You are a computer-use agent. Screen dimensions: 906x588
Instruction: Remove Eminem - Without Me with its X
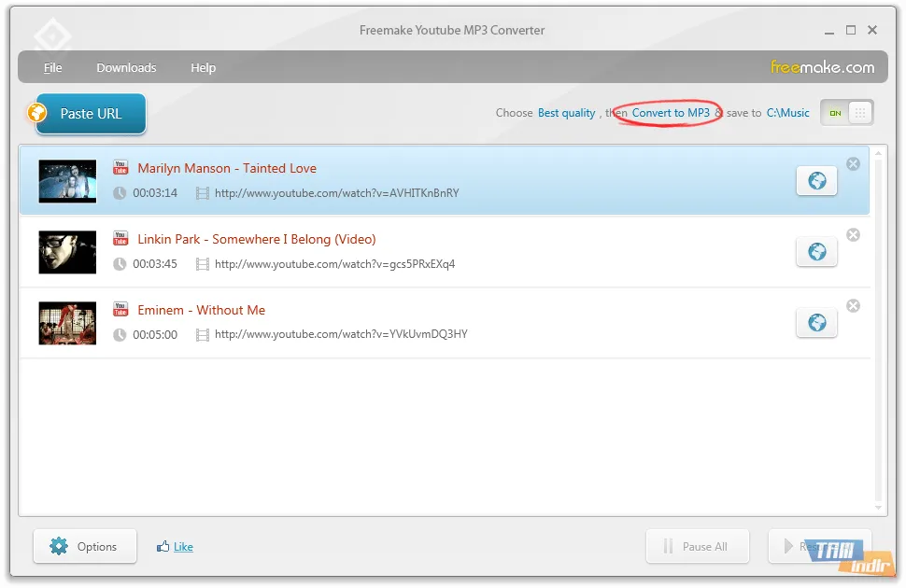click(853, 305)
